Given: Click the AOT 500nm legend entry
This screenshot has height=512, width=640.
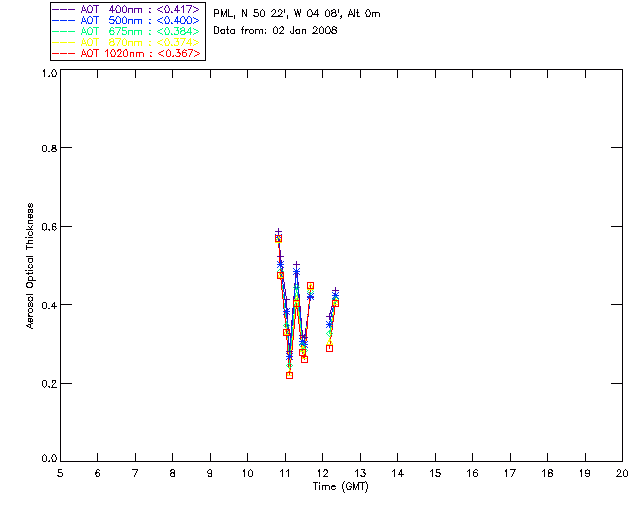Looking at the screenshot, I should (126, 20).
